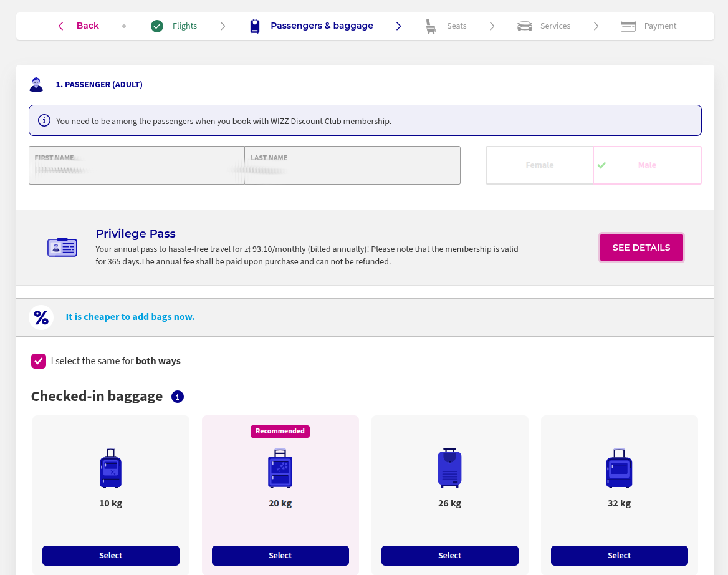The width and height of the screenshot is (728, 575).
Task: Click the 20 kg suitcase icon
Action: coord(280,468)
